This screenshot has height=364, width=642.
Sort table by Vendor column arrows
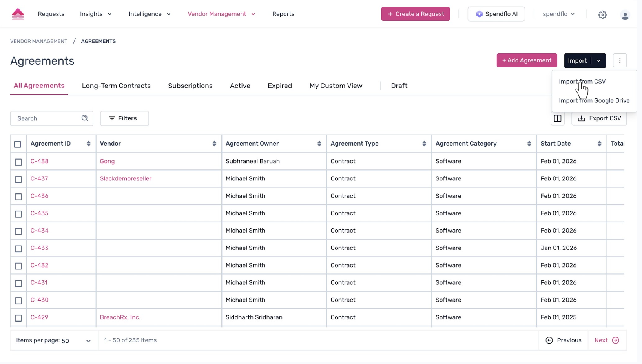(x=214, y=144)
